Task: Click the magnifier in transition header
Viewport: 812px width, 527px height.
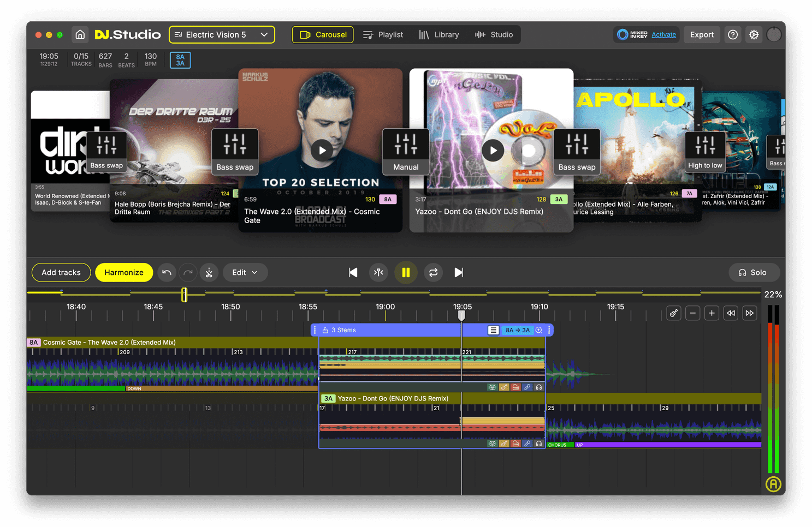Action: click(539, 330)
